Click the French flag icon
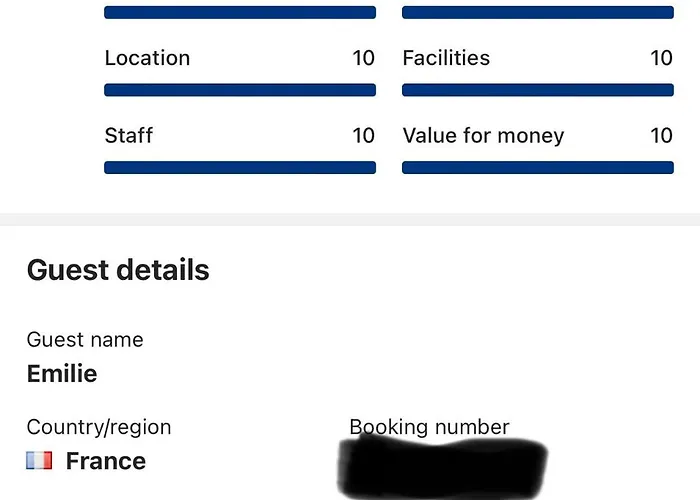 coord(39,461)
